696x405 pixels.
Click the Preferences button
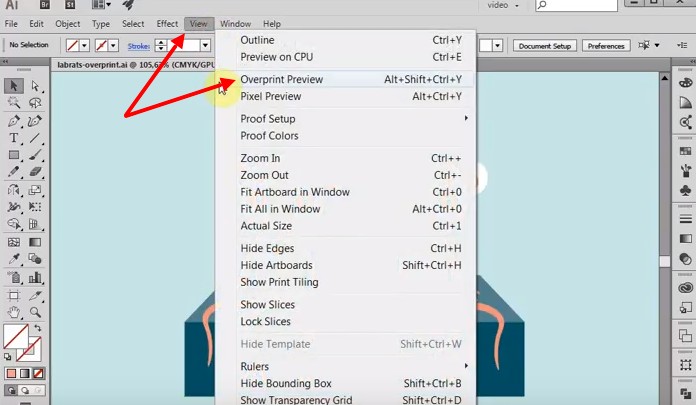pos(606,46)
